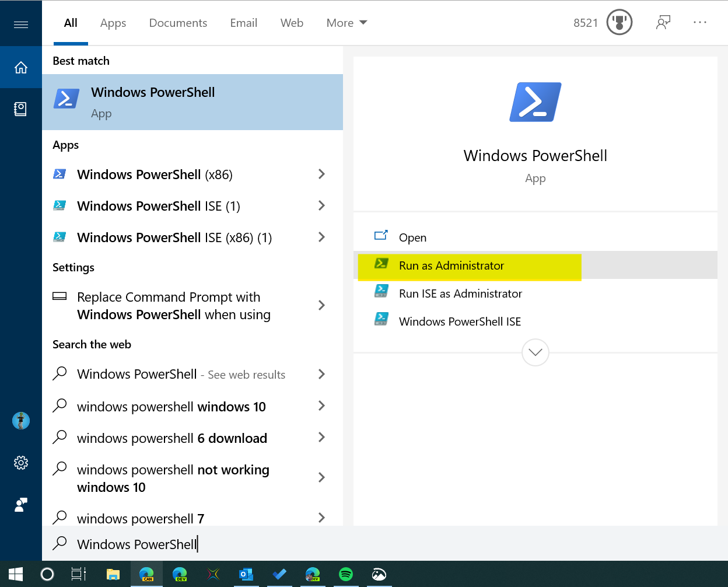Click the Windows PowerShell (x86) app icon
728x587 pixels.
[60, 174]
